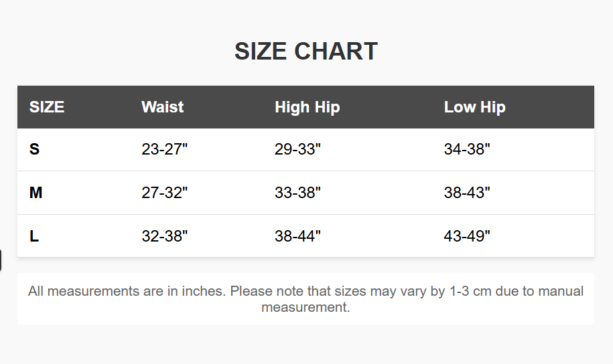Select the L size row label
613x364 pixels.
(34, 236)
